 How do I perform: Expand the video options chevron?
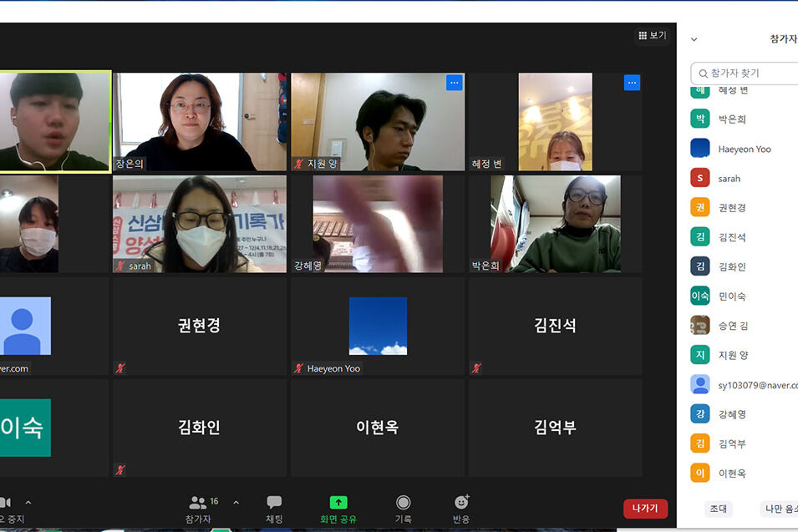coord(28,503)
